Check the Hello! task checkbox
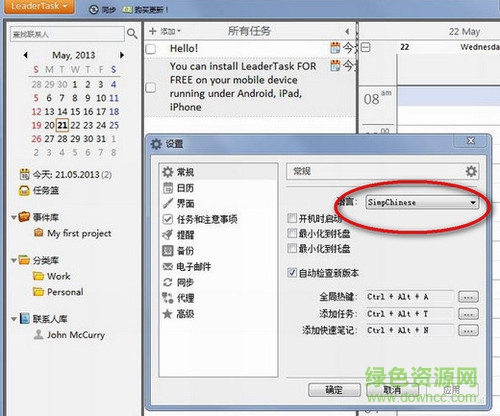Viewport: 500px width, 416px height. pos(151,49)
